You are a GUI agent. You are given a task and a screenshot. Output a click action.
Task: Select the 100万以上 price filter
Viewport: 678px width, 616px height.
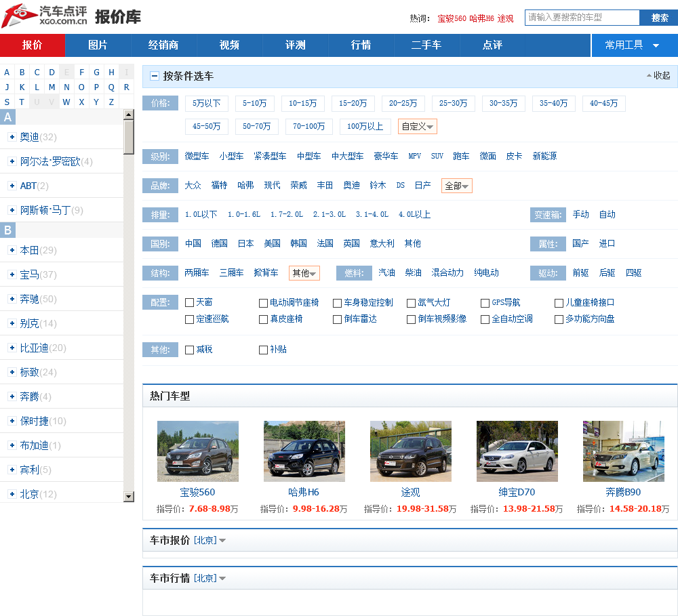pyautogui.click(x=365, y=126)
